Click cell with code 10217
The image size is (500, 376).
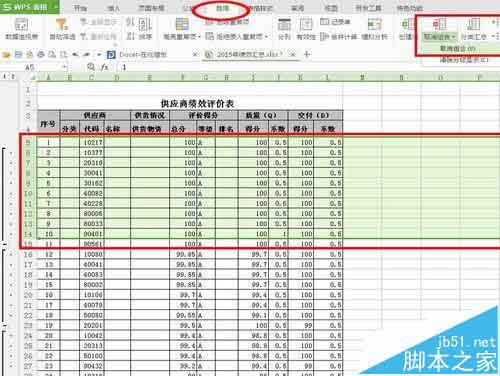click(92, 143)
